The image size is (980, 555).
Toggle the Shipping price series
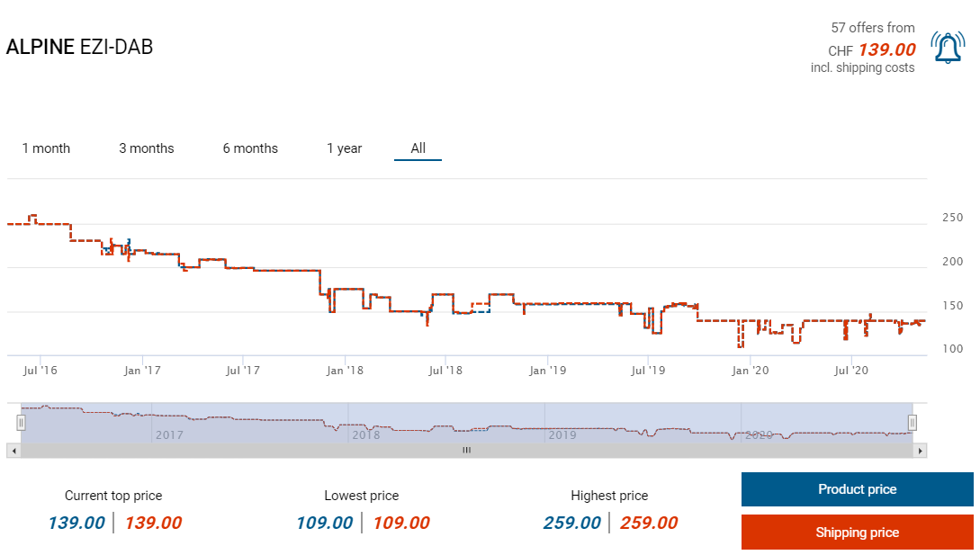point(857,533)
